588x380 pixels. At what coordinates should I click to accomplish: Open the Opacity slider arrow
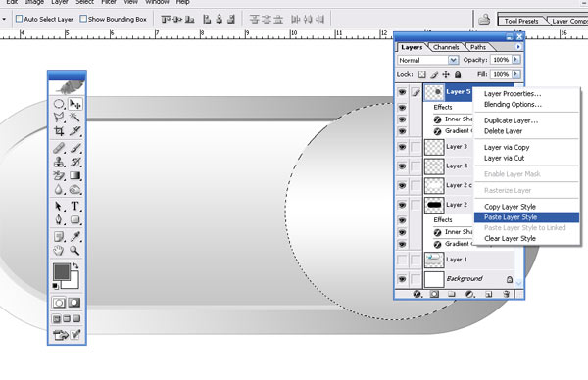[516, 59]
